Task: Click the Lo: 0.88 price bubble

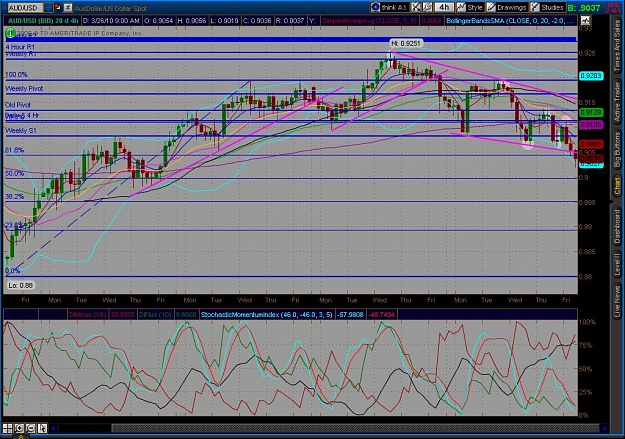Action: pos(21,285)
